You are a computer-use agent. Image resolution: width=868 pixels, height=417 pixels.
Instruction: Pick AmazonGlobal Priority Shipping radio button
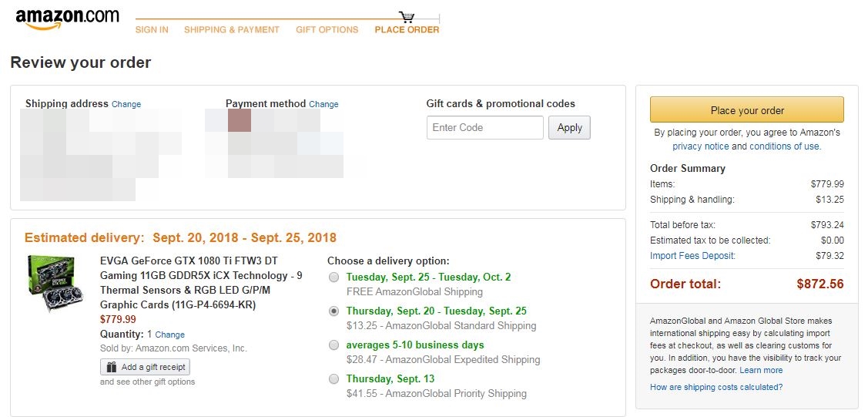333,379
